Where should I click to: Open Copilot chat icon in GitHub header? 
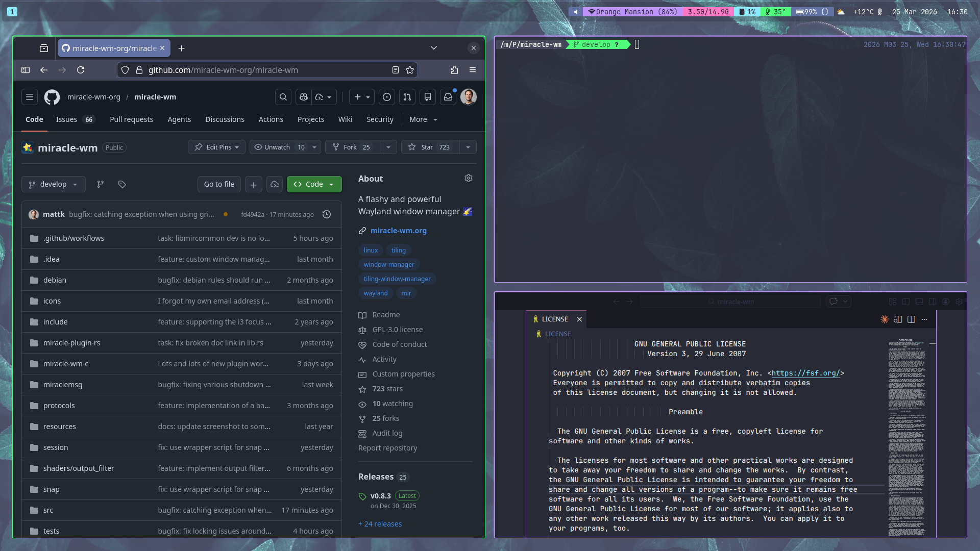click(304, 97)
